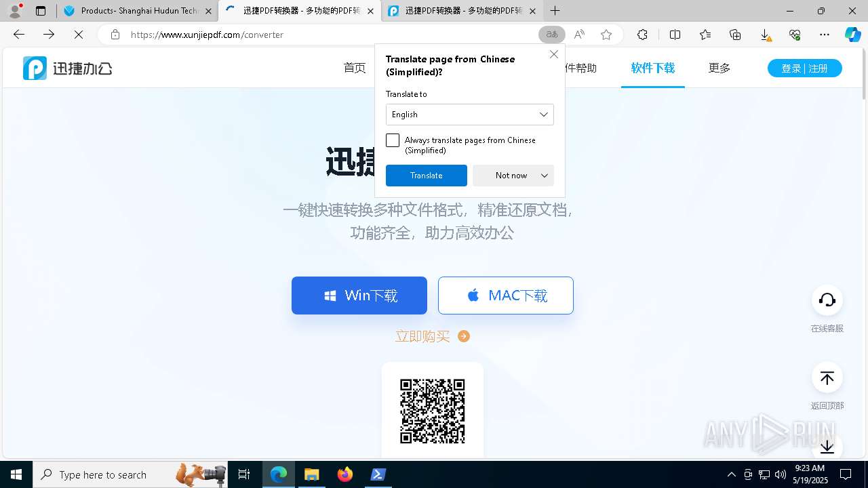Switch to the third 迅捷PDF转换器 tab
The width and height of the screenshot is (868, 488).
coord(461,11)
